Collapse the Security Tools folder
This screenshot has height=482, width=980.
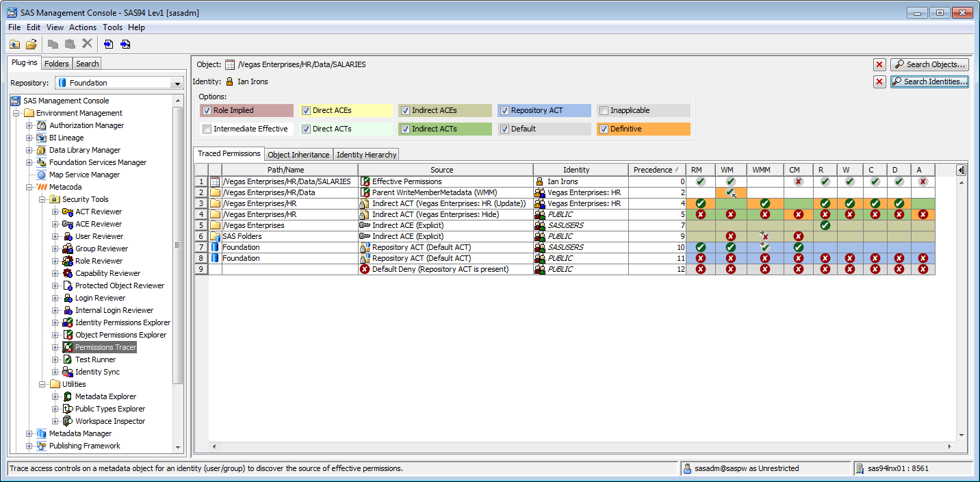(x=42, y=199)
